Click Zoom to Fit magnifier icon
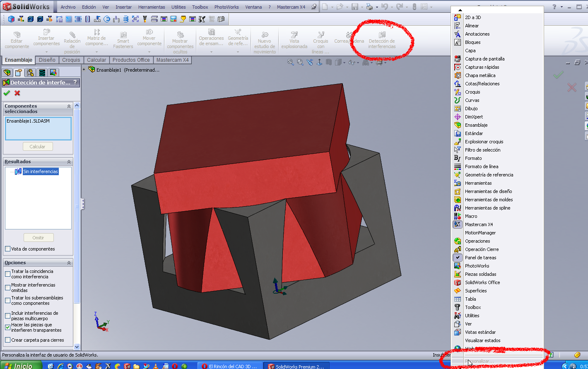The image size is (588, 369). pos(291,62)
